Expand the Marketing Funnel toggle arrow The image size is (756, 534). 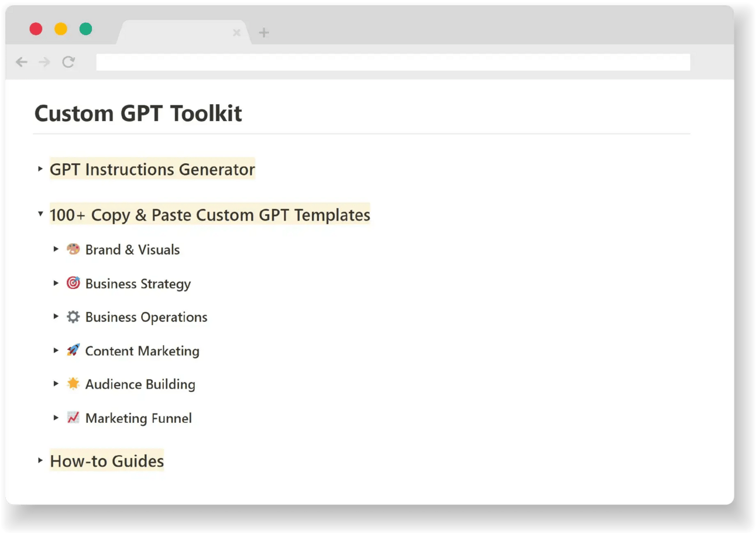tap(56, 418)
